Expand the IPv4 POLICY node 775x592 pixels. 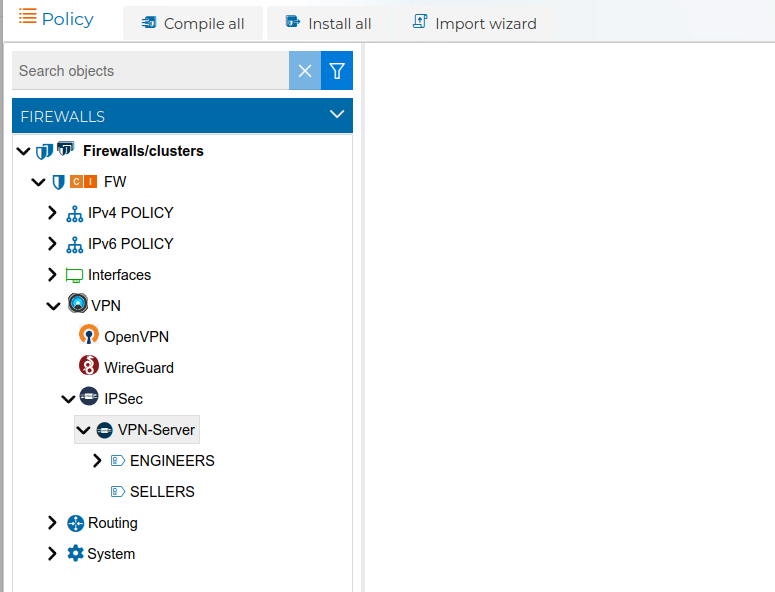(x=52, y=212)
